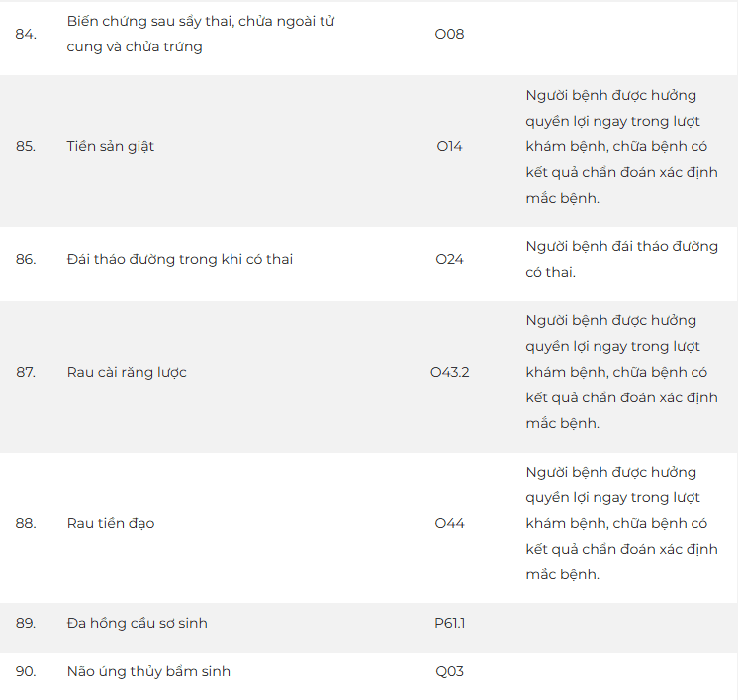Click row number 86
739x700 pixels.
pyautogui.click(x=26, y=259)
